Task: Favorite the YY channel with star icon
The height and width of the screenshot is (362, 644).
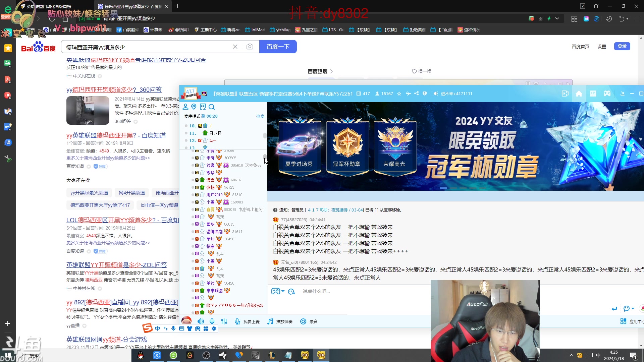Action: point(399,94)
